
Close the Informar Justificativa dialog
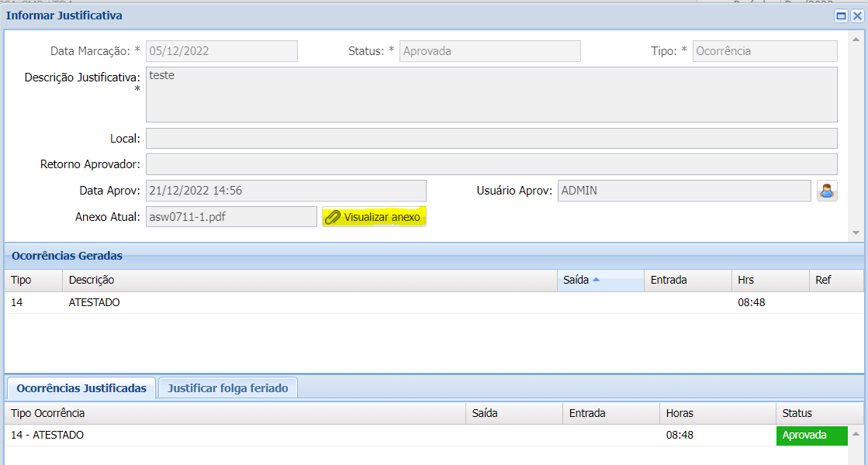857,16
